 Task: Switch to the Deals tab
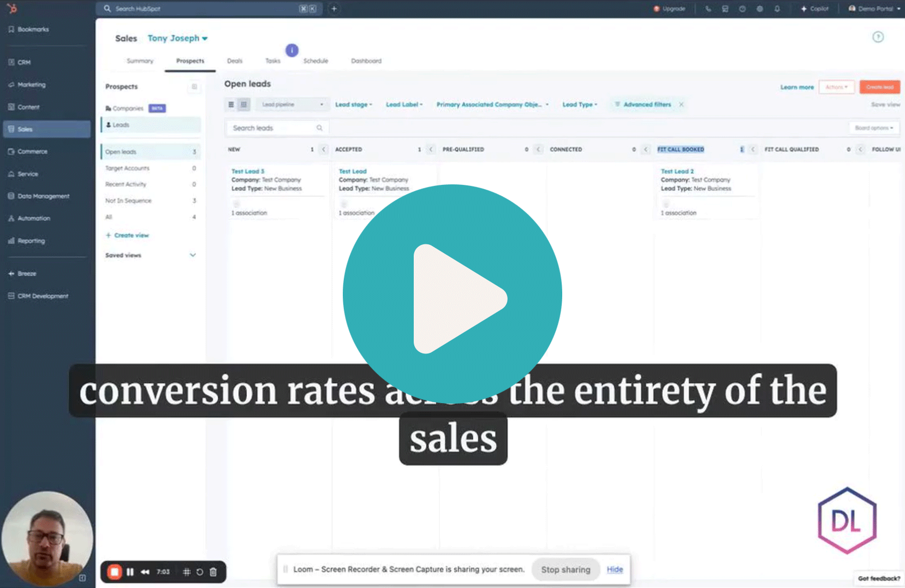click(x=235, y=61)
